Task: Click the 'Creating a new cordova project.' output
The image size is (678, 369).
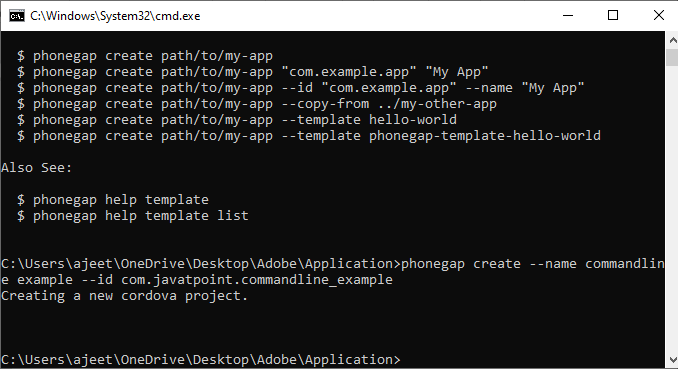Action: point(124,296)
